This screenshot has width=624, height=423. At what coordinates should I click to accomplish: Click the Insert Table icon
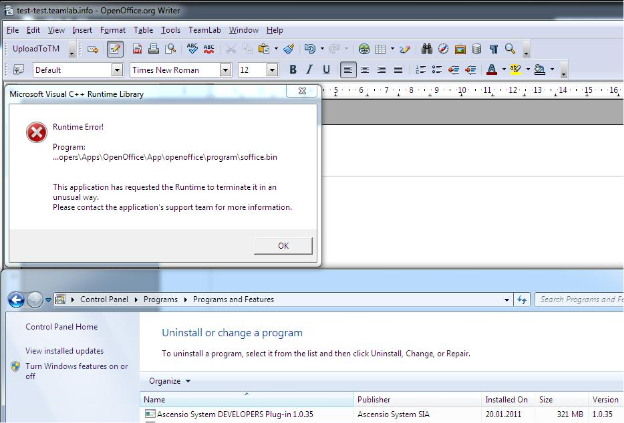tap(380, 49)
